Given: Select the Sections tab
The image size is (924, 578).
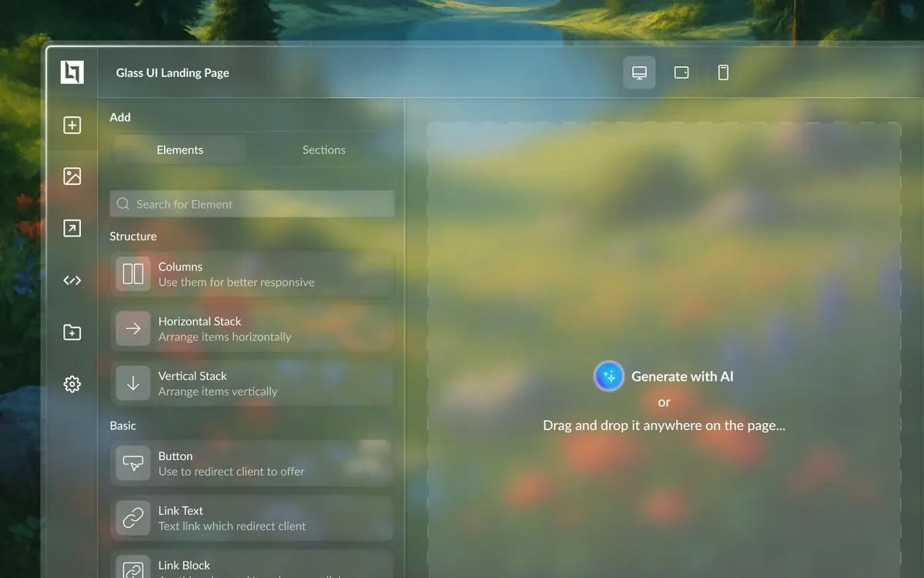Looking at the screenshot, I should [323, 150].
